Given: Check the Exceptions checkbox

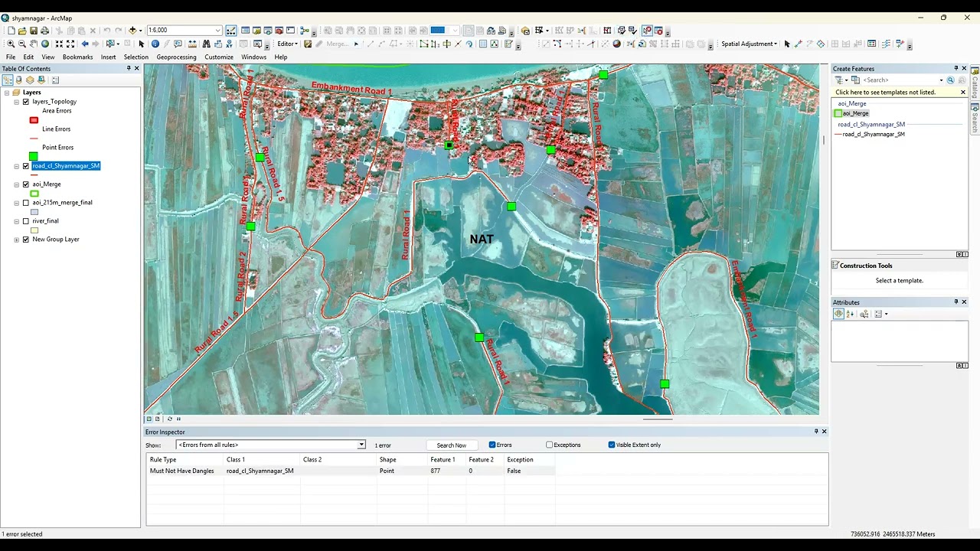Looking at the screenshot, I should pos(549,445).
